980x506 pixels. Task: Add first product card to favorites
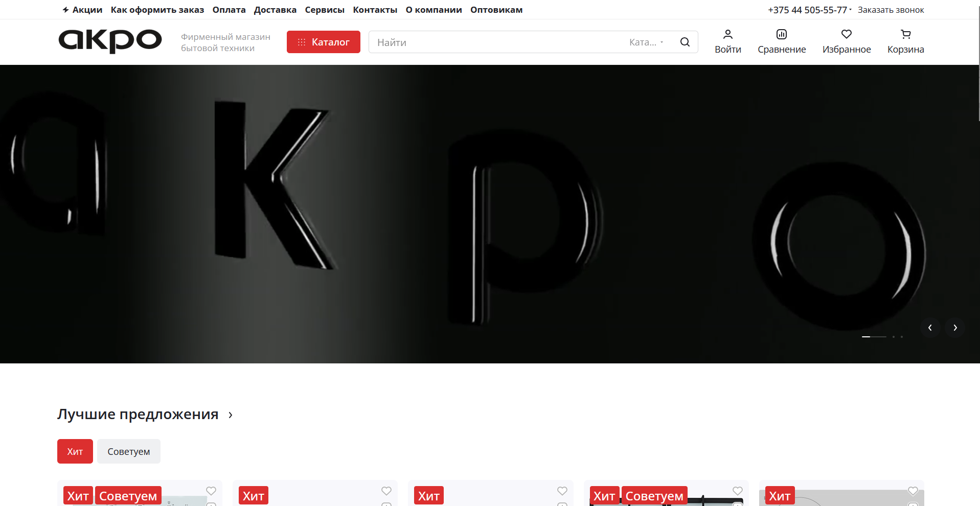(211, 491)
